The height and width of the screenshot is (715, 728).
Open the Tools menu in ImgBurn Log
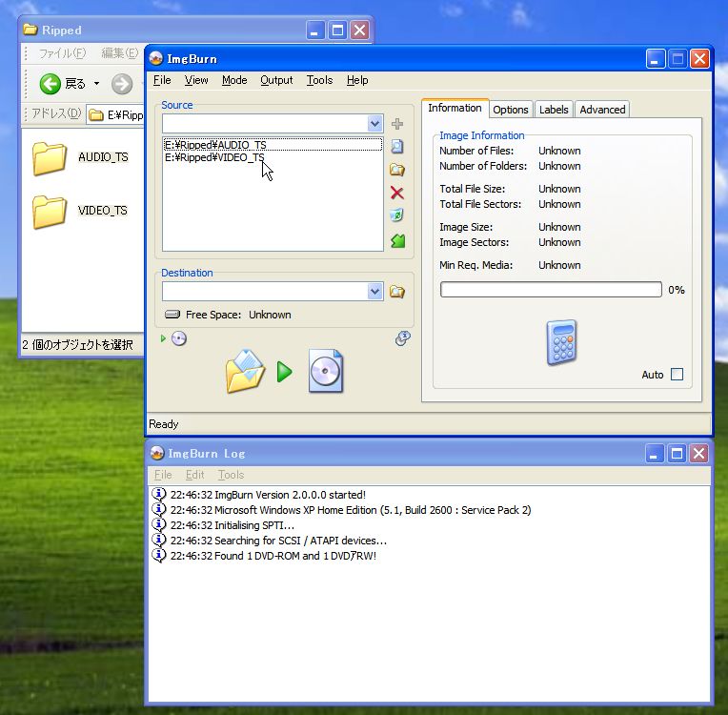pos(231,475)
